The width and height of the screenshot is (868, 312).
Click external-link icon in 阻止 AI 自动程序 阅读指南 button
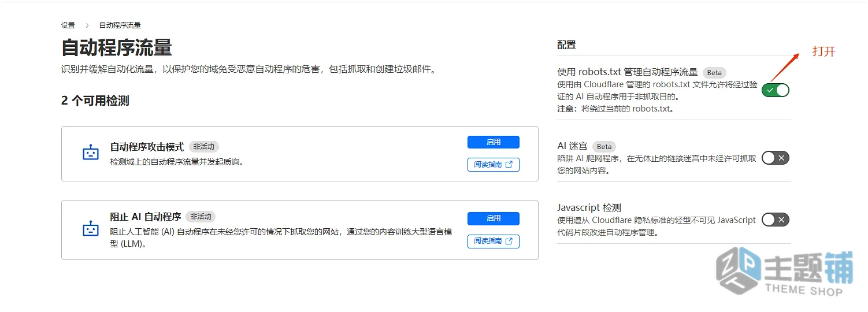(x=509, y=241)
